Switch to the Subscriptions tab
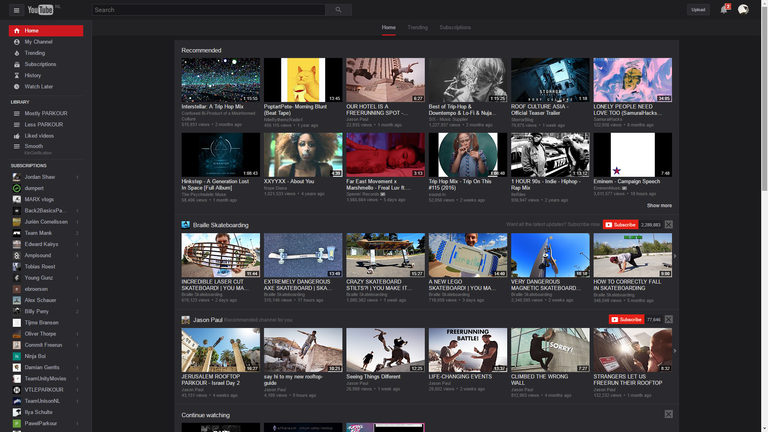The height and width of the screenshot is (432, 768). pos(455,27)
